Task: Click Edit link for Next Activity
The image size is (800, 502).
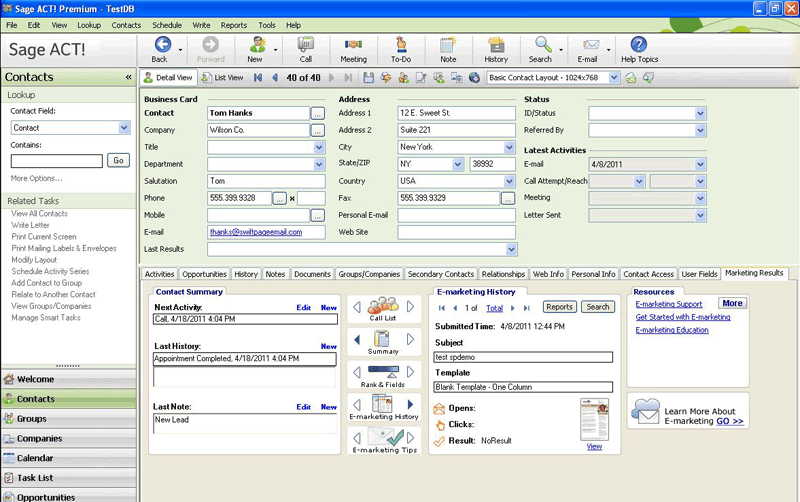Action: 304,308
